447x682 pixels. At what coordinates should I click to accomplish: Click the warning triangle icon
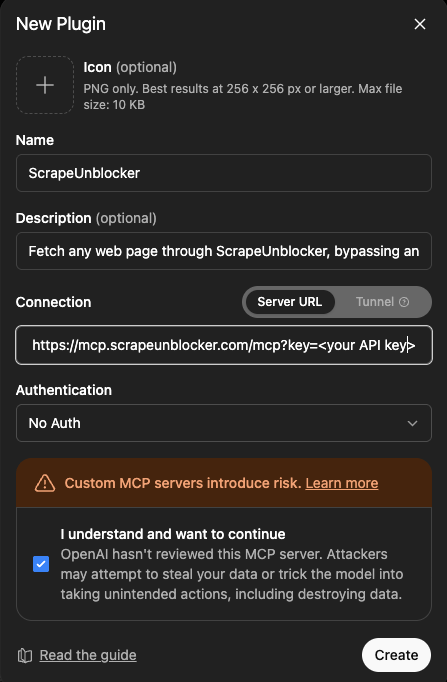coord(45,483)
